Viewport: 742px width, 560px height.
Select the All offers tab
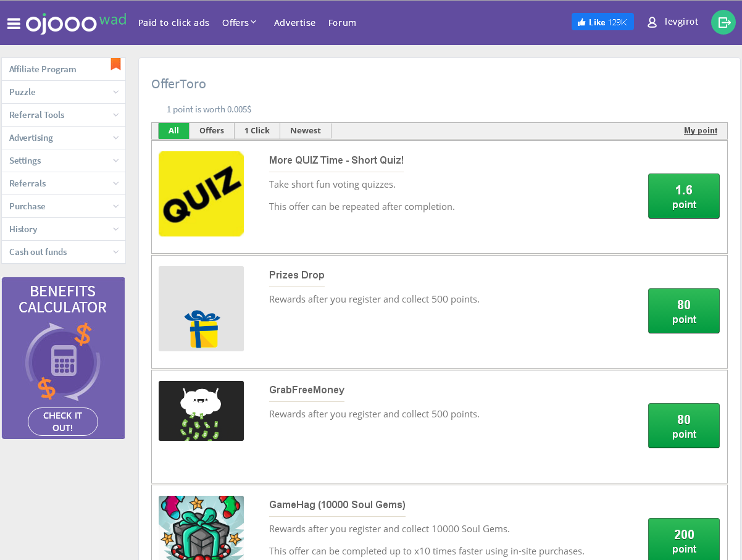click(x=173, y=131)
